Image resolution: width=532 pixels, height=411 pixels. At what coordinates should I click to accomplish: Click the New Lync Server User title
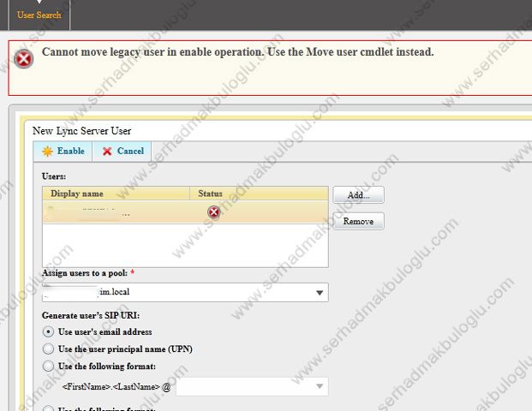pyautogui.click(x=81, y=131)
